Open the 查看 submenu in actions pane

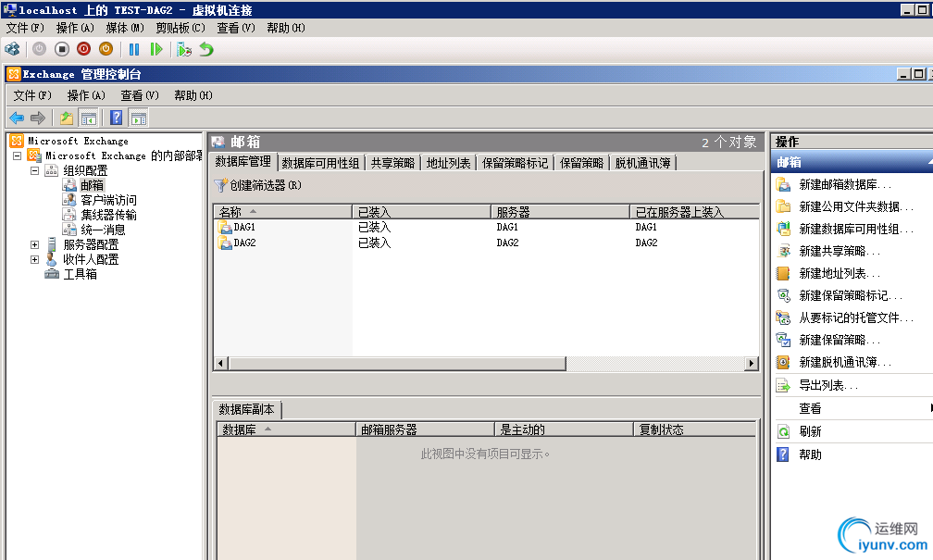click(810, 408)
